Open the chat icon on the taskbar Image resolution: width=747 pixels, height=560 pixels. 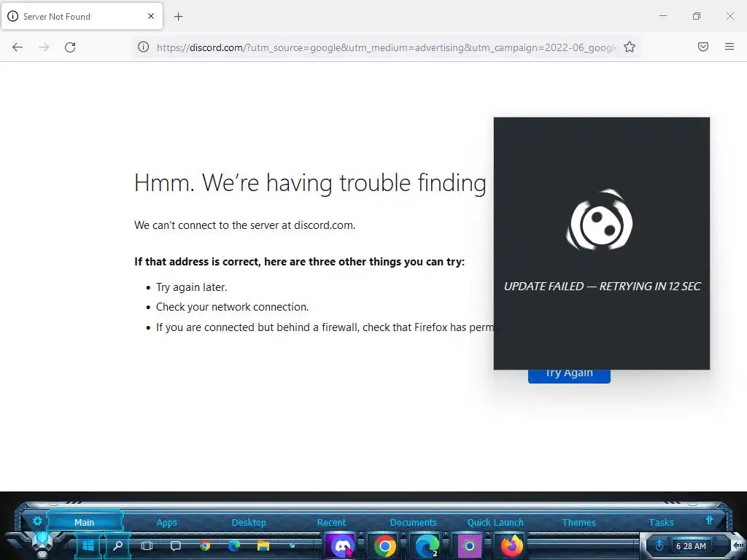176,545
